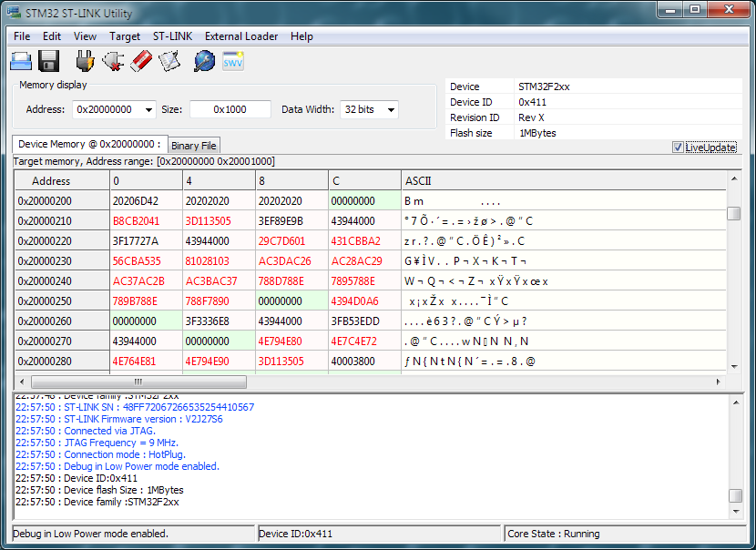This screenshot has width=756, height=550.
Task: Click the column header labeled 8
Action: pos(292,181)
